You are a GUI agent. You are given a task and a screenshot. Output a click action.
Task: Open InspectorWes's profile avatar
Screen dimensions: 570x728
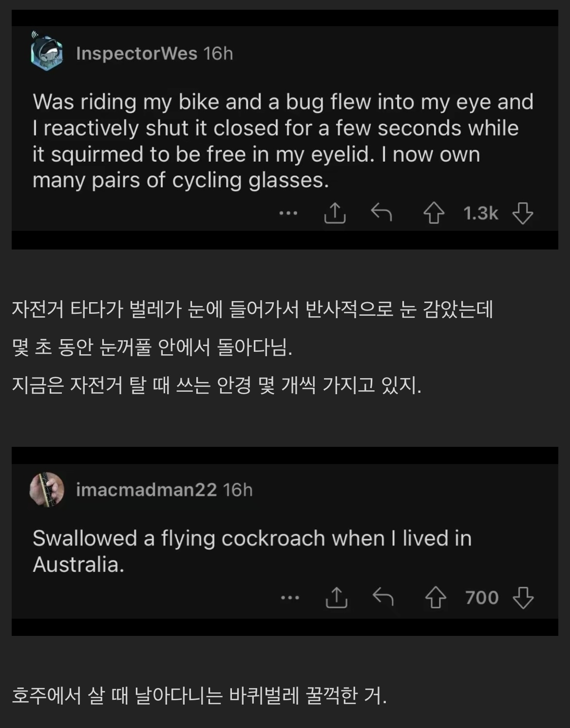[x=47, y=53]
